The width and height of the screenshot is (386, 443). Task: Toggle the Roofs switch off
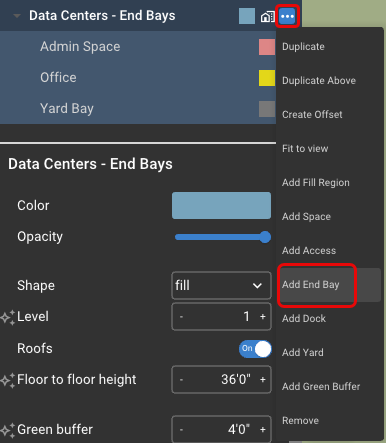[255, 349]
